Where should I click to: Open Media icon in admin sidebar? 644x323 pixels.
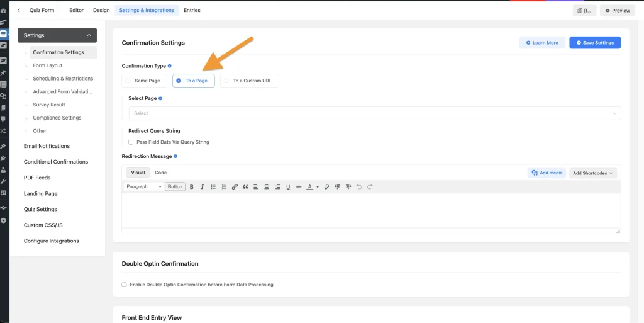(x=3, y=96)
